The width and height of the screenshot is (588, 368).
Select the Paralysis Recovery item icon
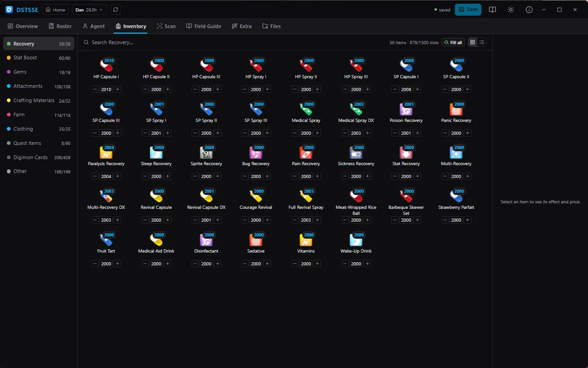pyautogui.click(x=106, y=152)
